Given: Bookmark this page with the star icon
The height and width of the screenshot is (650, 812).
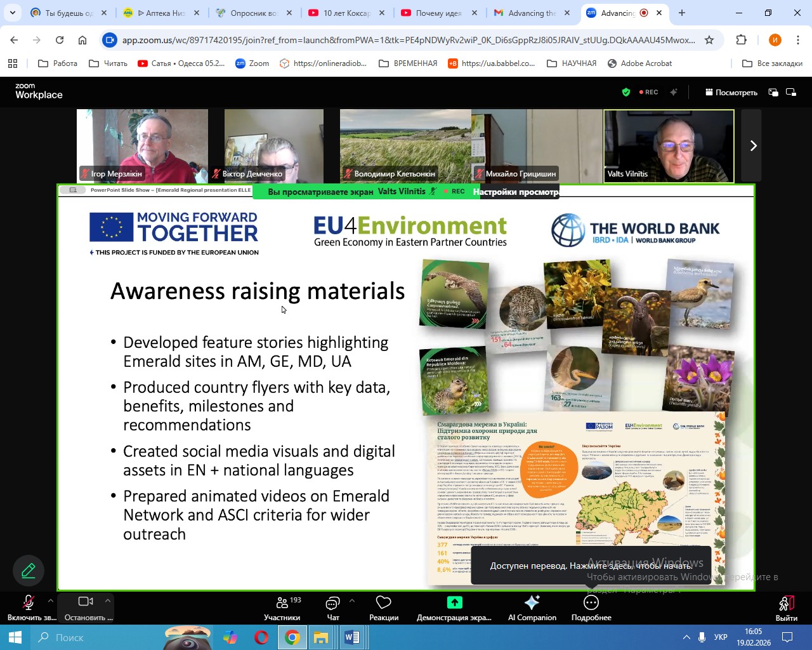Looking at the screenshot, I should pos(709,40).
